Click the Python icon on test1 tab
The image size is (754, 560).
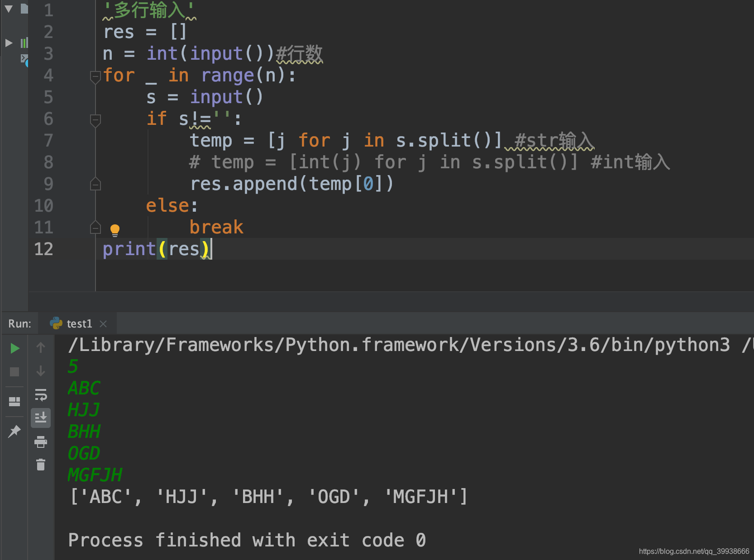(x=56, y=323)
